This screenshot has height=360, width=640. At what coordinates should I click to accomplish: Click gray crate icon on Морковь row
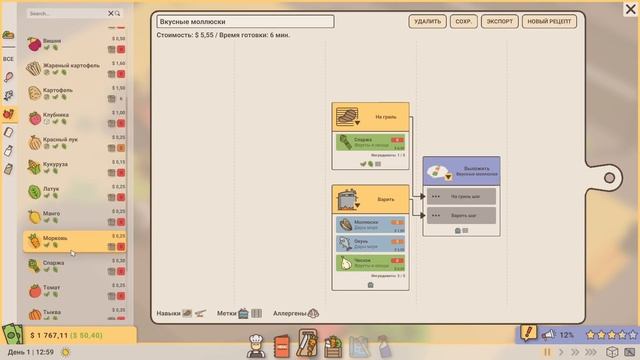tap(111, 247)
